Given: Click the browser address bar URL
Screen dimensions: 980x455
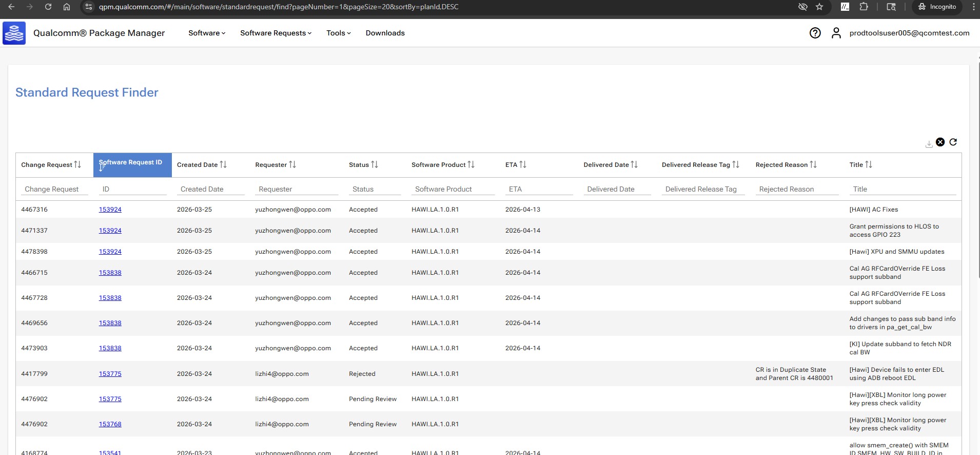Looking at the screenshot, I should pos(279,7).
